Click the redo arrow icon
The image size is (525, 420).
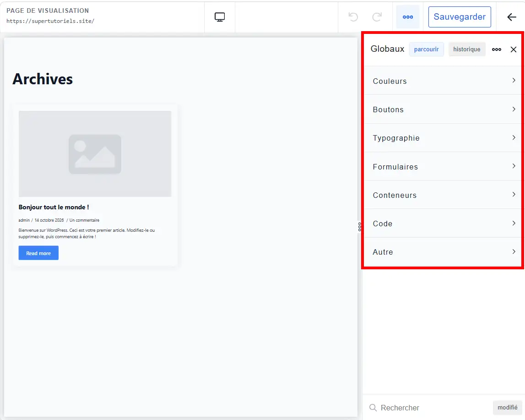pyautogui.click(x=377, y=17)
